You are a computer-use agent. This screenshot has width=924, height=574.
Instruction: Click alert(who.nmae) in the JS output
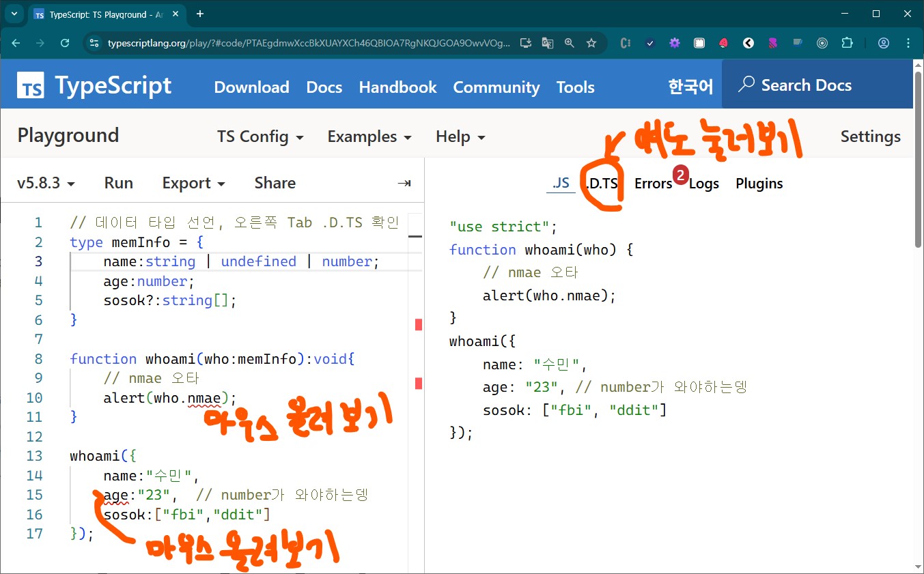click(x=550, y=296)
